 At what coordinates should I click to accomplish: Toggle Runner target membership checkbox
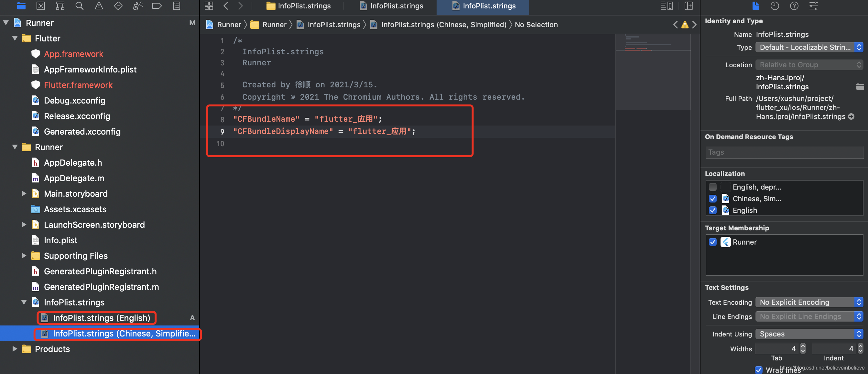pyautogui.click(x=712, y=242)
